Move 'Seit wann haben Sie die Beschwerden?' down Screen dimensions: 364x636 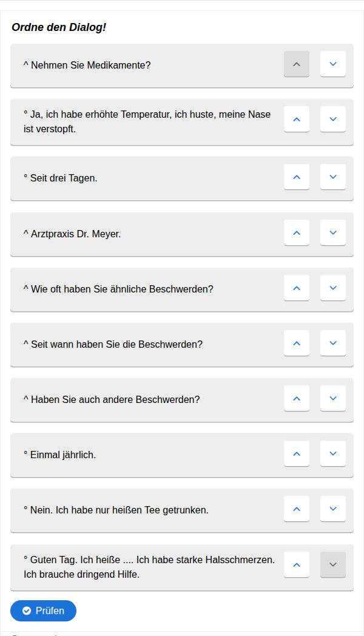coord(332,343)
